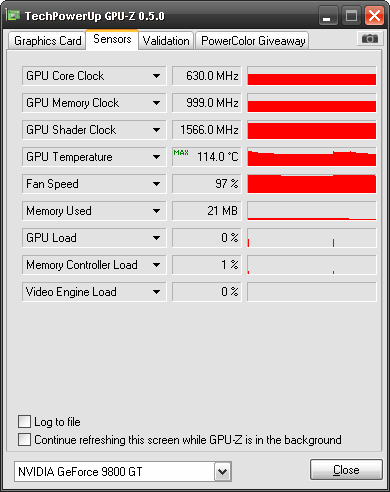The width and height of the screenshot is (390, 492).
Task: Switch to the Graphics Card tab
Action: pos(47,41)
